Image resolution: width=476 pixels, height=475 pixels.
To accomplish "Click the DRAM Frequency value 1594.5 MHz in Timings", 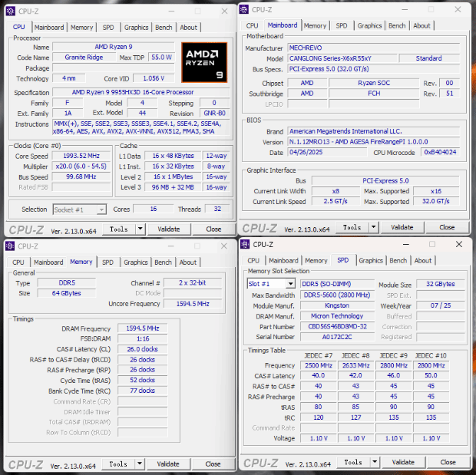I will click(x=142, y=328).
